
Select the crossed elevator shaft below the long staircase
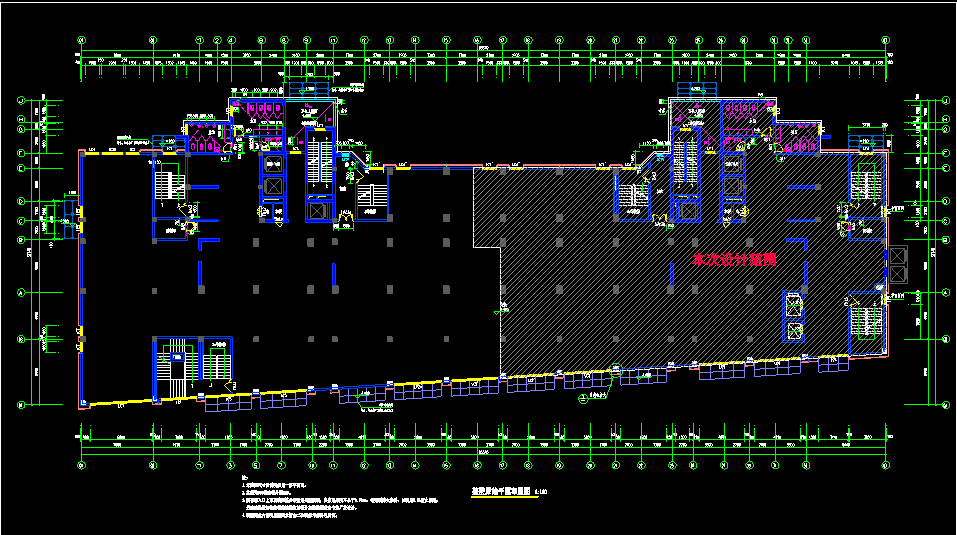[318, 210]
